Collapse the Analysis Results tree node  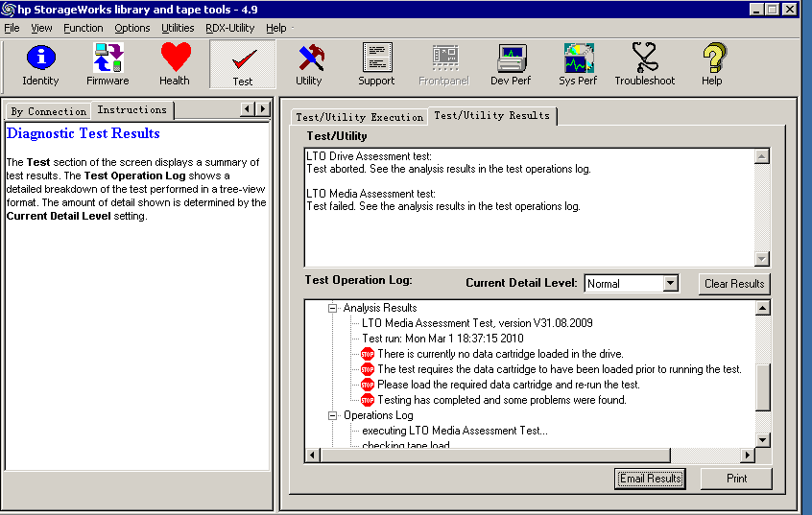point(332,308)
